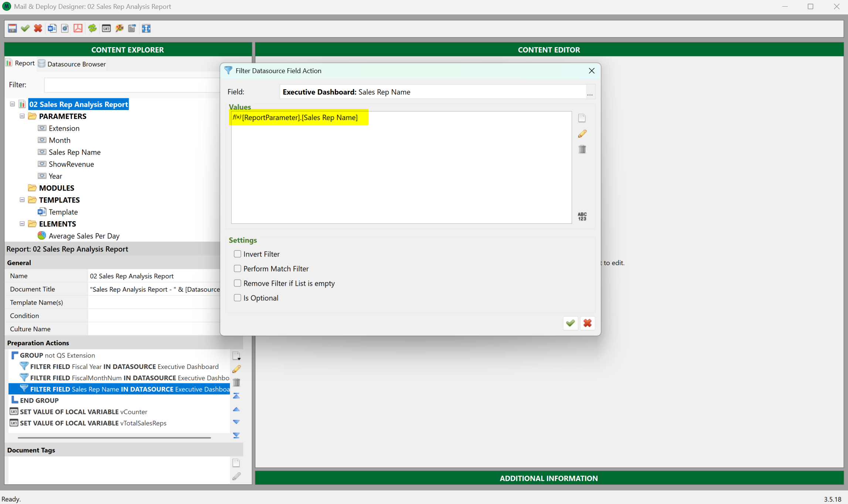Collapse the PARAMETERS folder node
848x504 pixels.
click(22, 116)
